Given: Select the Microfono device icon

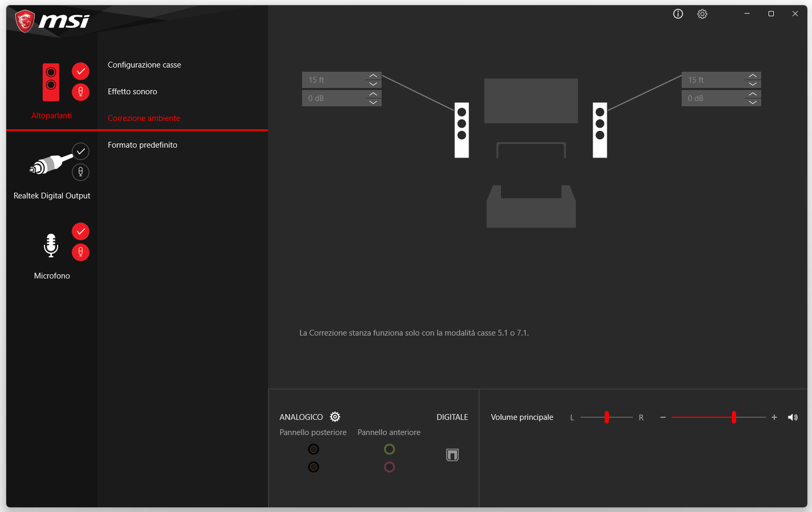Looking at the screenshot, I should coord(51,245).
